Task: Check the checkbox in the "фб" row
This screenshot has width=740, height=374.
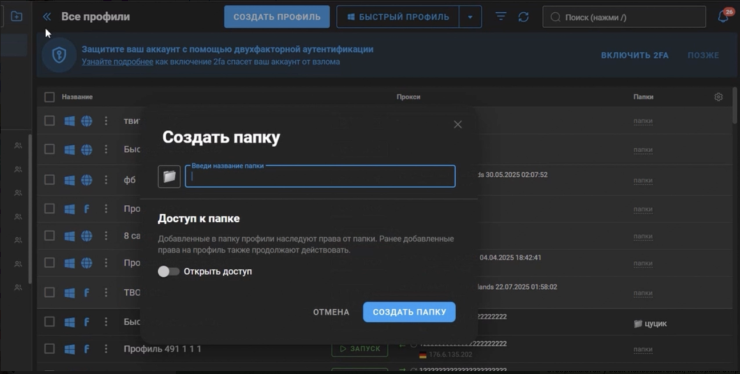Action: pyautogui.click(x=49, y=179)
